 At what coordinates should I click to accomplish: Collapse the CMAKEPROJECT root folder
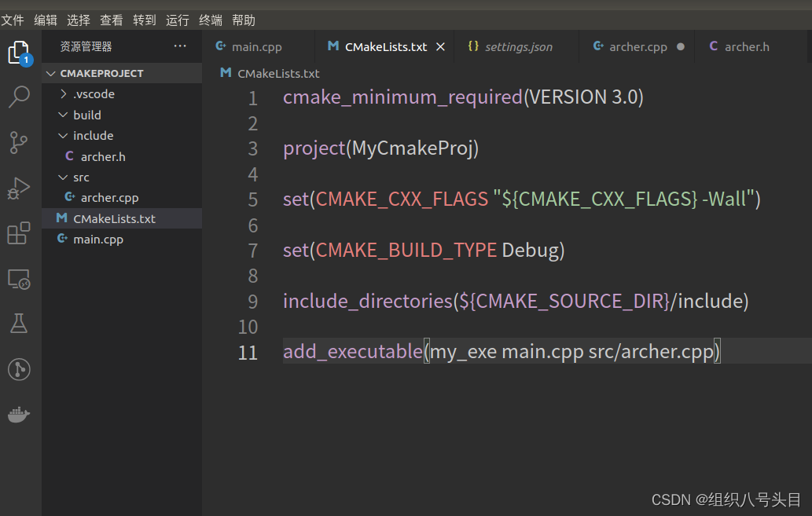coord(51,74)
